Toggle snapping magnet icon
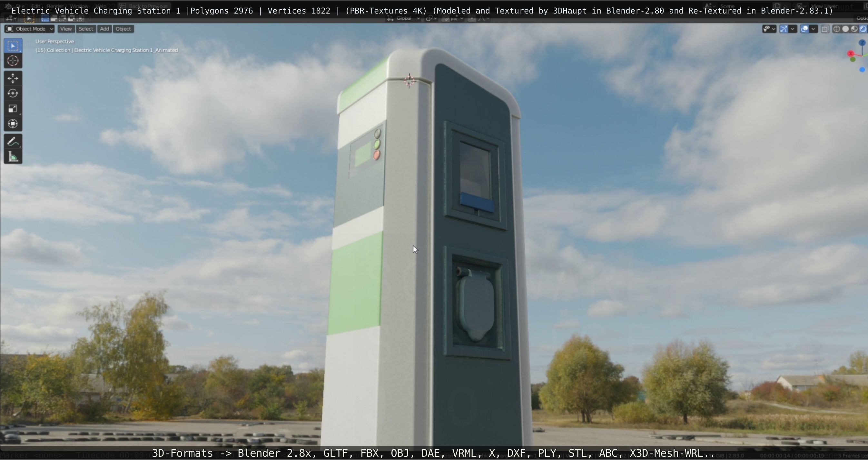868x460 pixels. click(446, 18)
